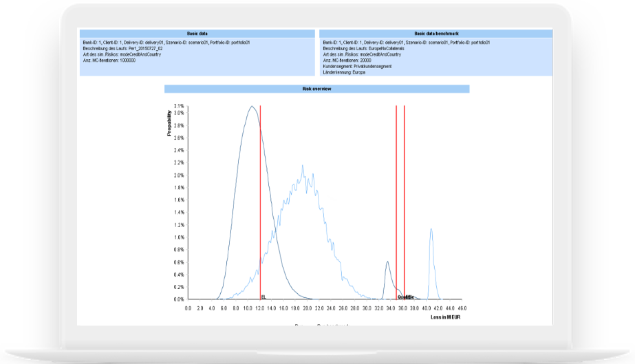Click the 46.0 tick on the x-axis

point(462,309)
